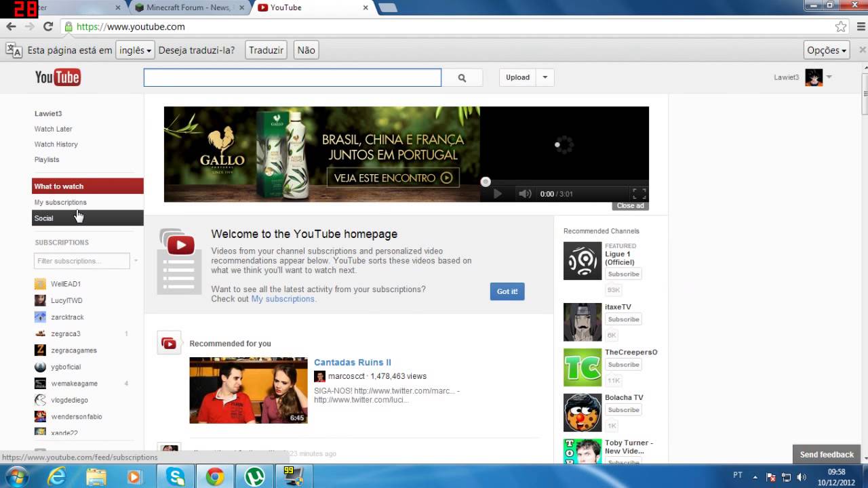The width and height of the screenshot is (868, 488).
Task: Open inglês language dropdown
Action: (134, 50)
